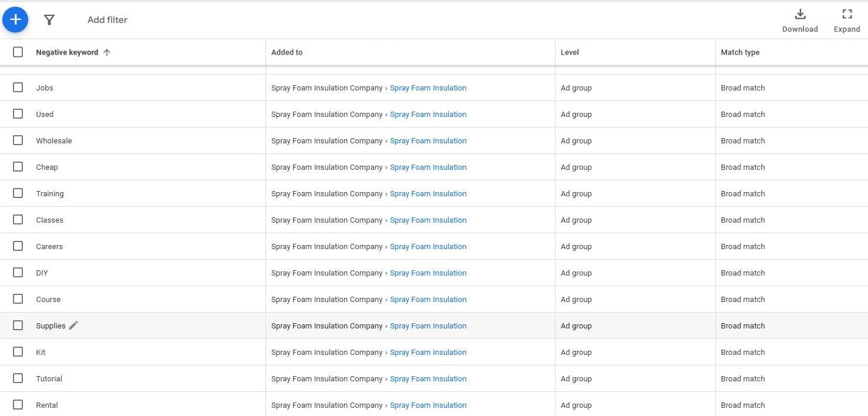Click Broad match in the DIY row
Screen dimensions: 868x416
pyautogui.click(x=743, y=273)
